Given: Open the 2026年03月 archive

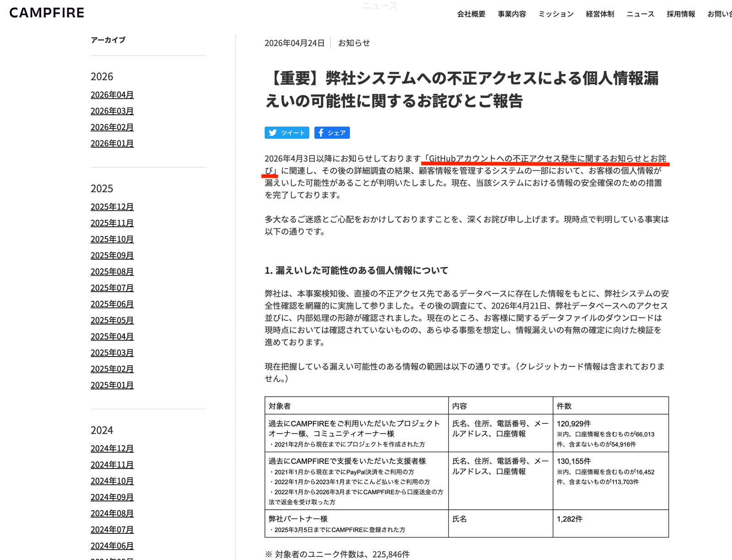Looking at the screenshot, I should (x=112, y=111).
